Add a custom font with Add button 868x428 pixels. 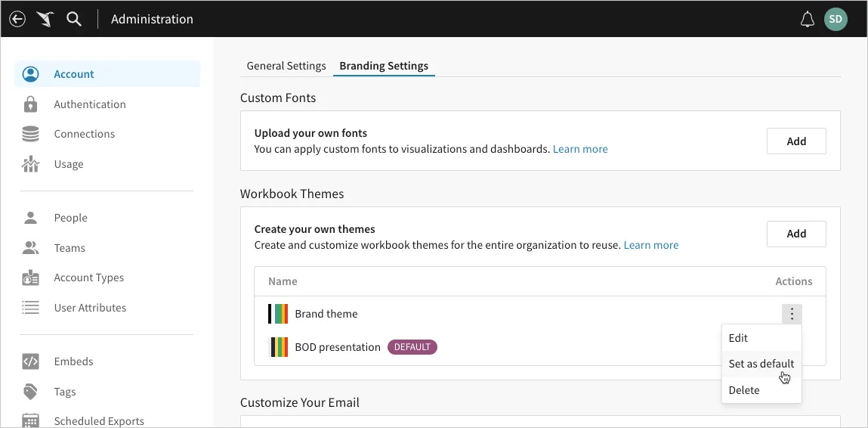(796, 141)
